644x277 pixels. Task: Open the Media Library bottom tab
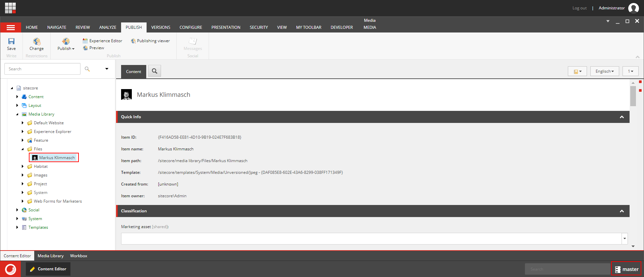pyautogui.click(x=51, y=256)
